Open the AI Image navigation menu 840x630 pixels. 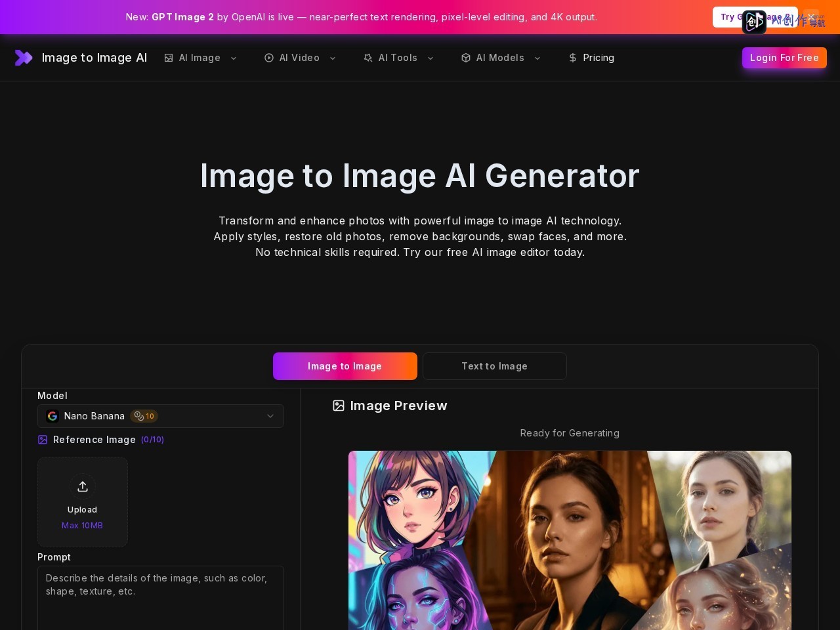pos(200,58)
